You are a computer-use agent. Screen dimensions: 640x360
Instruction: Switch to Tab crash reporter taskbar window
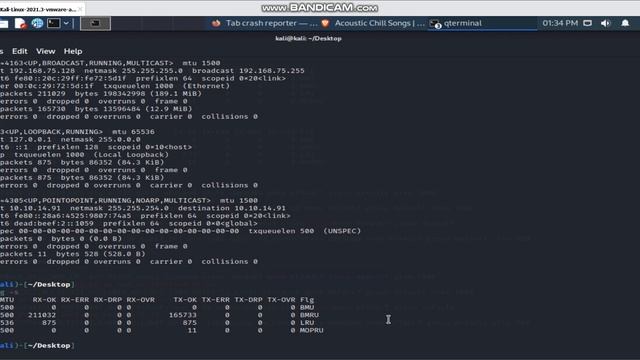coord(264,23)
